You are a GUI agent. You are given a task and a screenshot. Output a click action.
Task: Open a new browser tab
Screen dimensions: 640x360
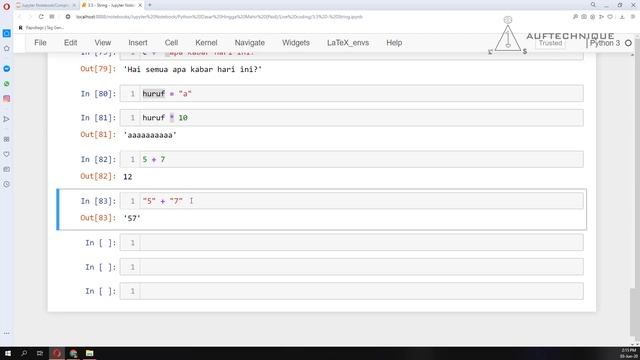[x=150, y=5]
